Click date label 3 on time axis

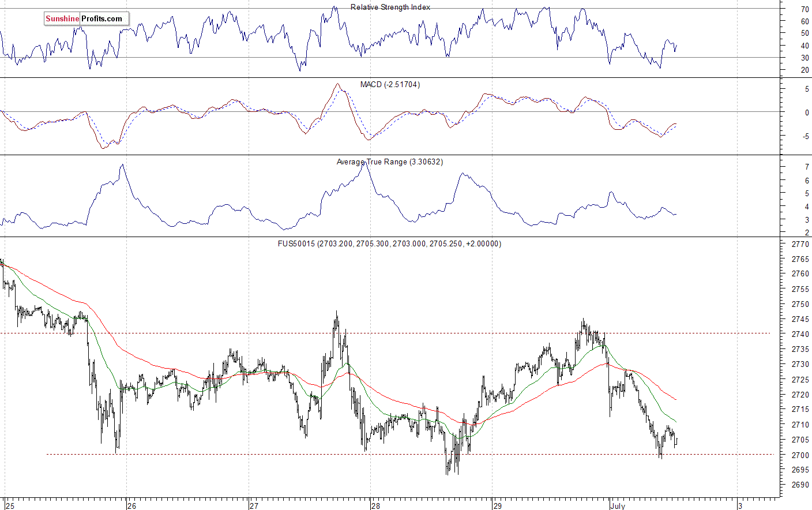[741, 506]
